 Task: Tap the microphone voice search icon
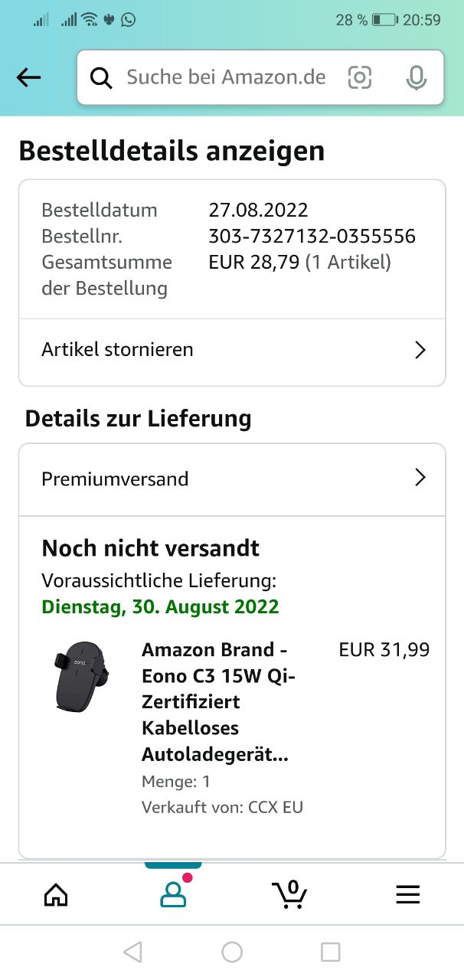(x=416, y=77)
